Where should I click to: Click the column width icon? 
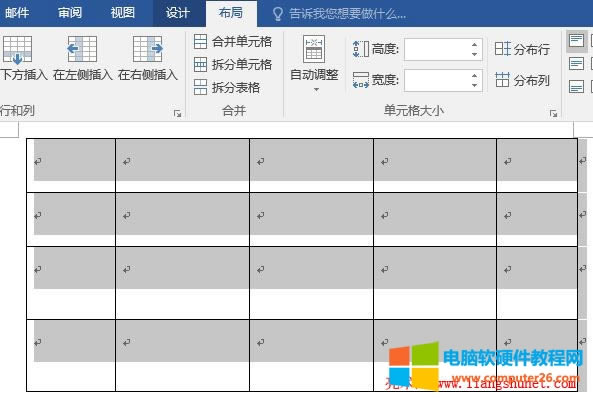tap(360, 80)
